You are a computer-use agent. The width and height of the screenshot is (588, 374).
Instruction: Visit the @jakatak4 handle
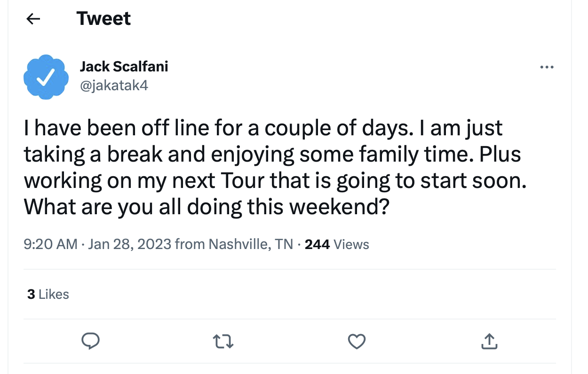(114, 85)
